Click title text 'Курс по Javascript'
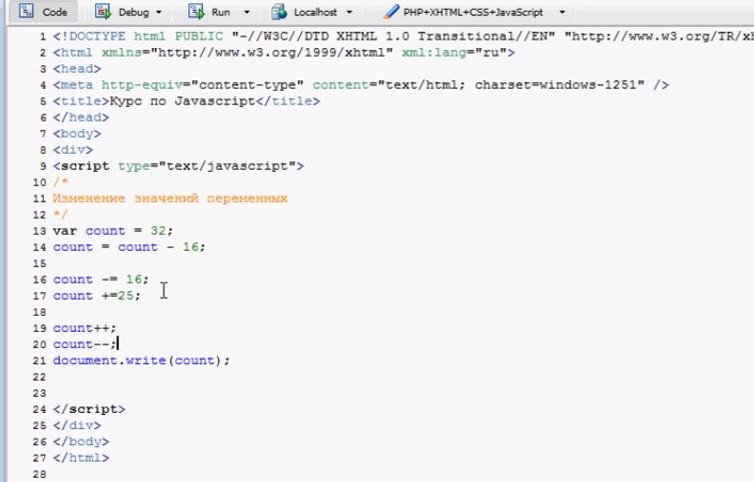 point(182,101)
